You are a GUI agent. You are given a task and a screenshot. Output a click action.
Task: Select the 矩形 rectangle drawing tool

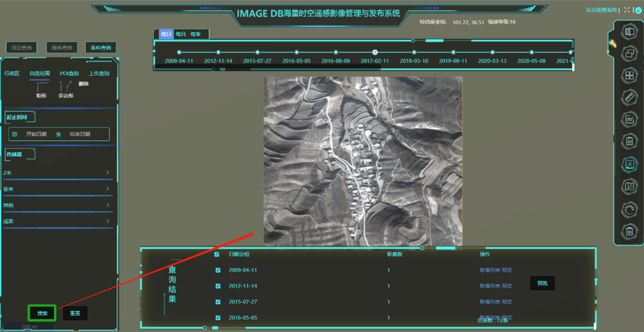tap(41, 90)
